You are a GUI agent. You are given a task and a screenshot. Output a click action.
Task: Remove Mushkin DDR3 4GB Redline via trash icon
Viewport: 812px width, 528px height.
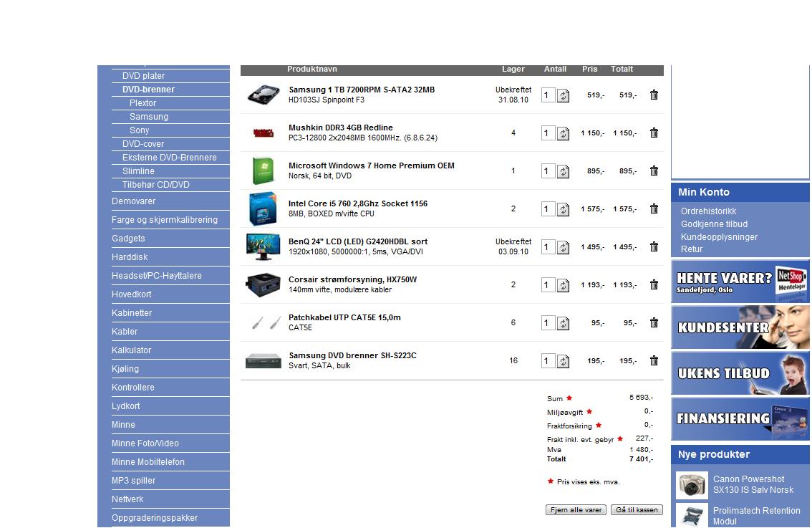(x=654, y=133)
